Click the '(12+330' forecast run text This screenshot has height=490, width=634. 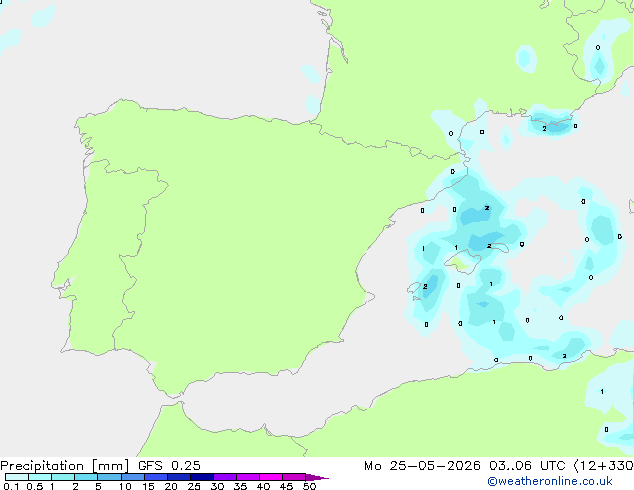pos(604,466)
